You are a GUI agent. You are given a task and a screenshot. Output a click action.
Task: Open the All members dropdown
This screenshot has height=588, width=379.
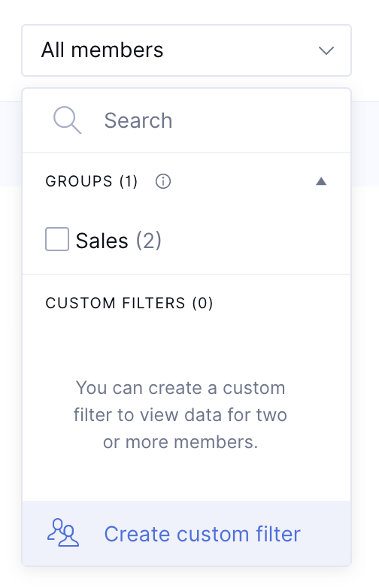(186, 50)
